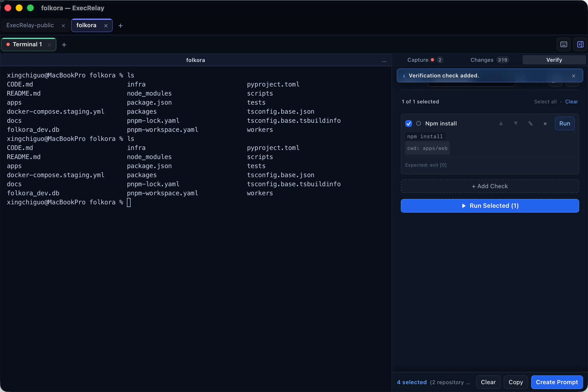The image size is (588, 392).
Task: Click the npm install command text
Action: pyautogui.click(x=425, y=136)
